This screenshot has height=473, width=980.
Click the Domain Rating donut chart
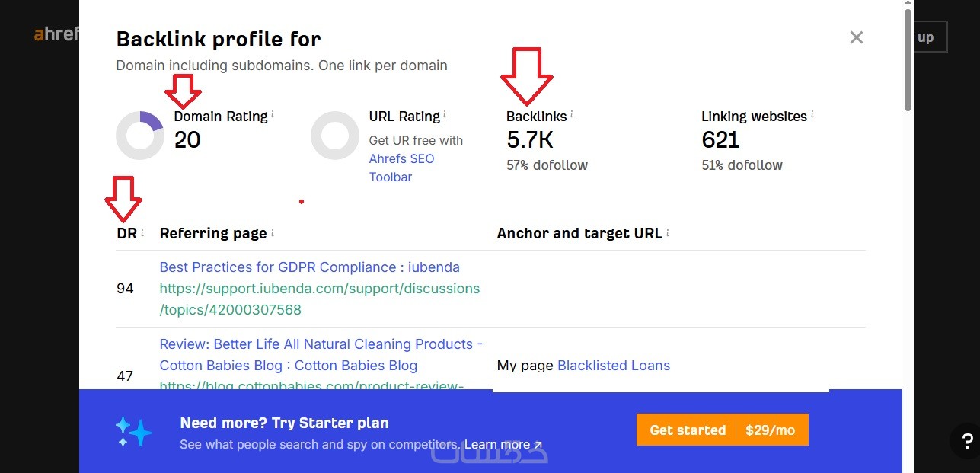click(140, 136)
